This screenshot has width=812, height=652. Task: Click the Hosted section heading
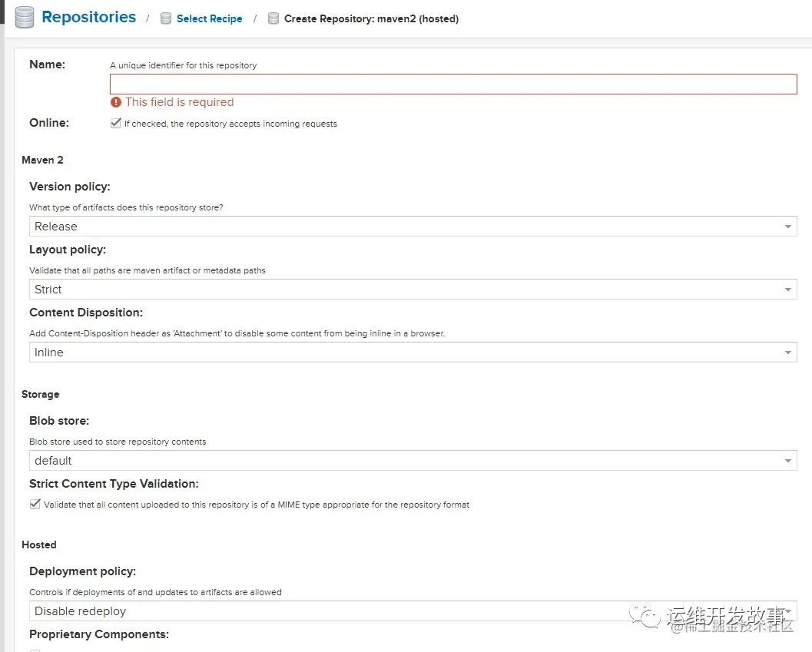pyautogui.click(x=39, y=544)
